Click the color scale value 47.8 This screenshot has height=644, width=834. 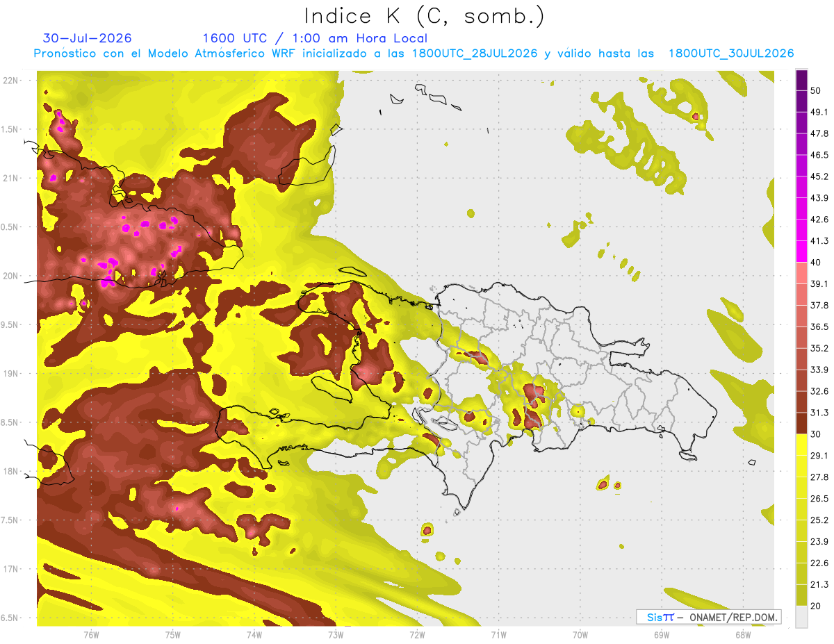[819, 133]
